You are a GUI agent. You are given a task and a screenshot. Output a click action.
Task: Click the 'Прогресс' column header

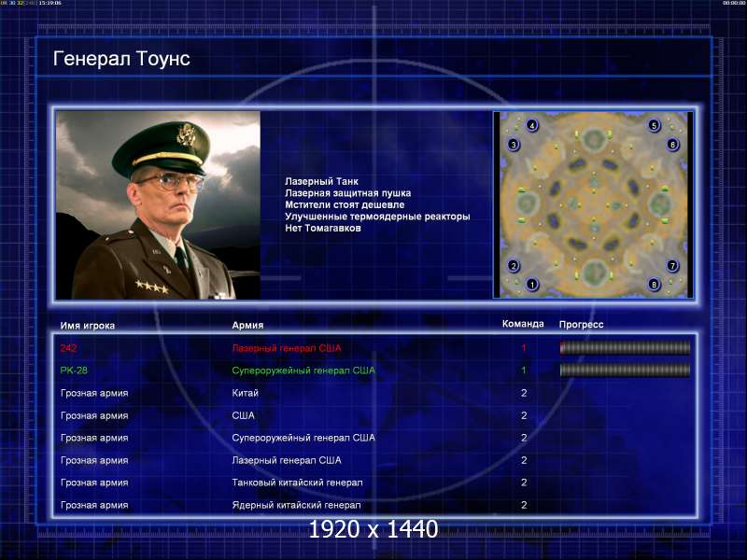tap(581, 325)
